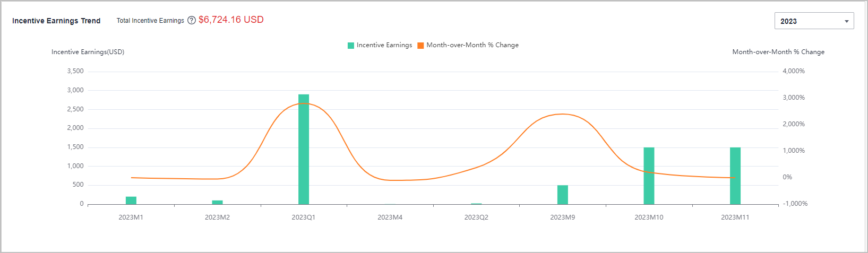The image size is (868, 253).
Task: Click the orange Month-over-Month legend swatch
Action: (420, 45)
